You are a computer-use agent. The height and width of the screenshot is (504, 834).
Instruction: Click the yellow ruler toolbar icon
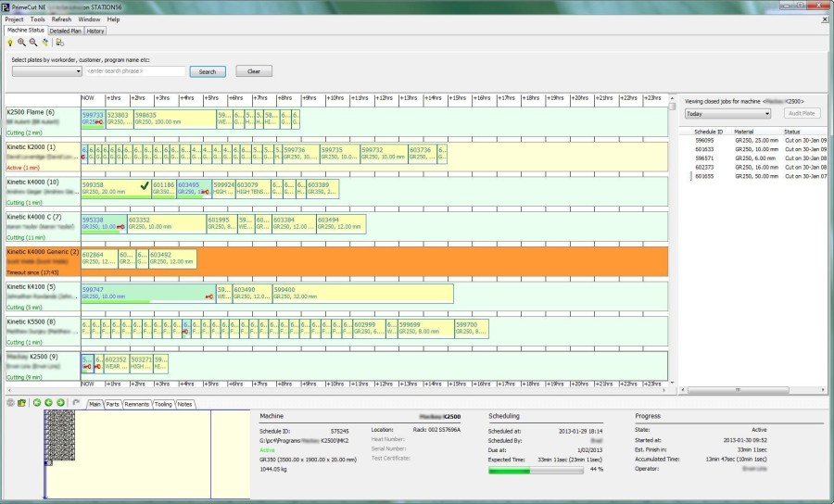(45, 43)
